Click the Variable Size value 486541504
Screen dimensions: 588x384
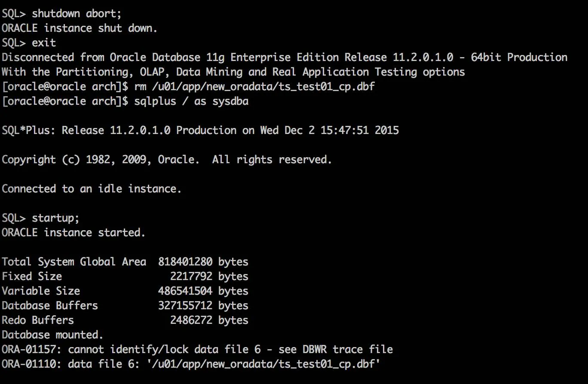[x=185, y=291]
